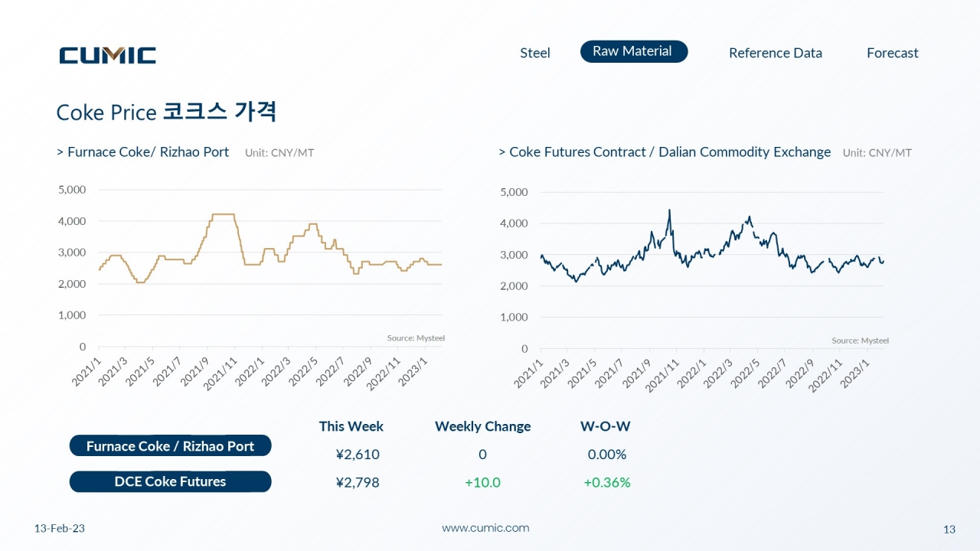Click the DCE Coke Futures label button
Screen dimensions: 980x551
pos(170,481)
